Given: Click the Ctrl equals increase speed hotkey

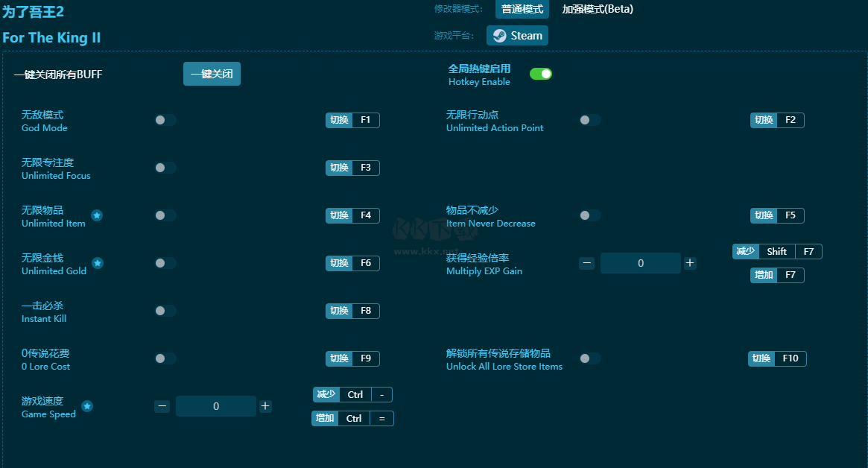Looking at the screenshot, I should 352,418.
